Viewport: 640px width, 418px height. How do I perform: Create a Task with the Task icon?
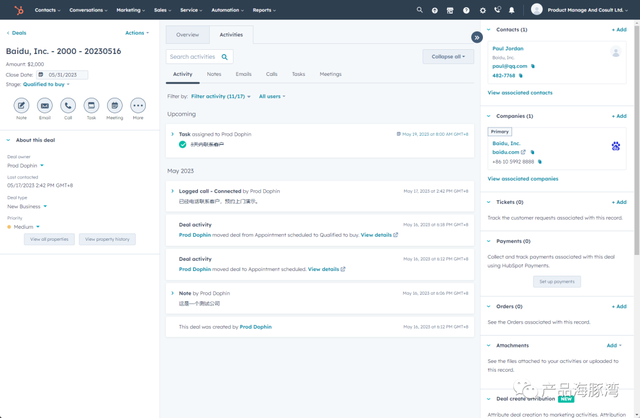tap(91, 105)
